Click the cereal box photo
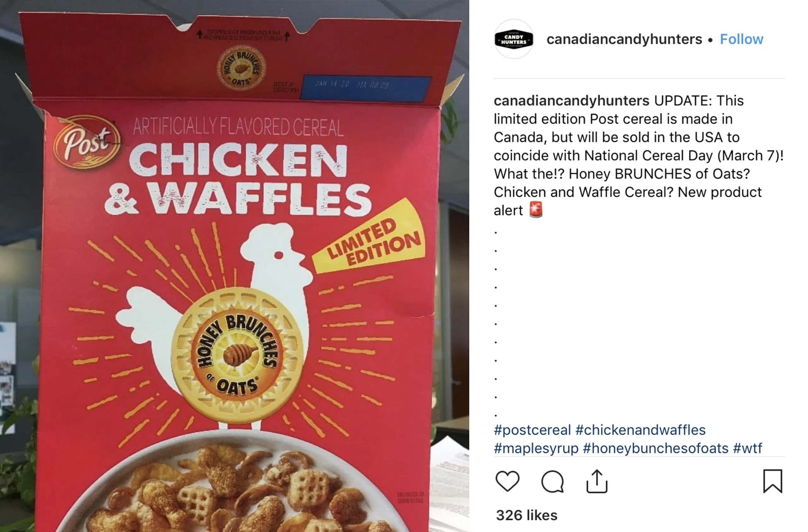Screen dimensions: 808x532 pos(235,266)
